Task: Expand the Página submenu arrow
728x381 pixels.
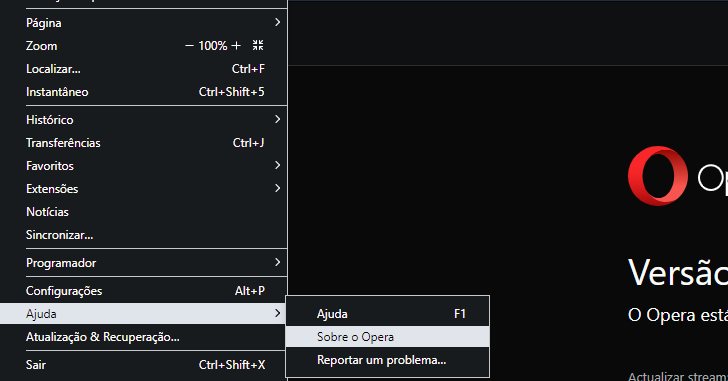Action: point(277,22)
